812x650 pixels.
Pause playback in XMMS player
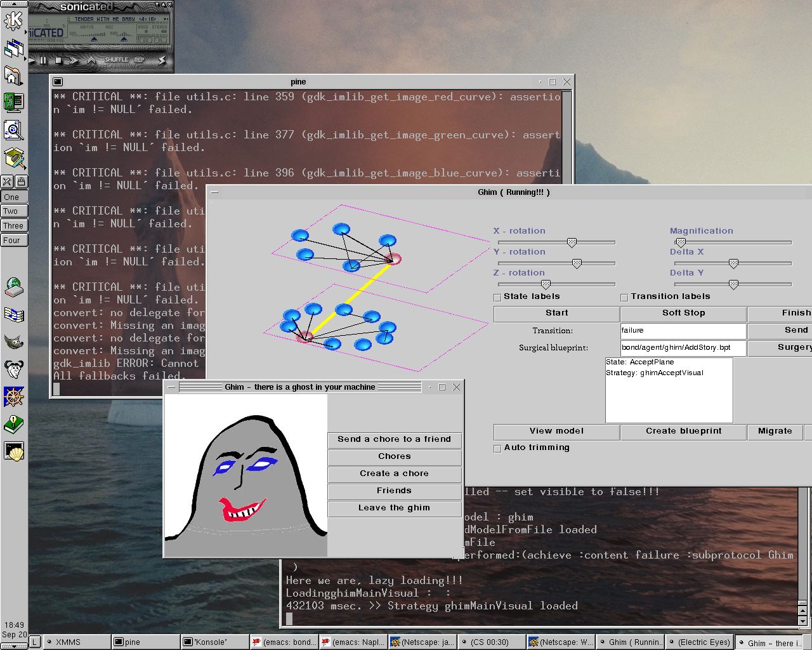43,60
